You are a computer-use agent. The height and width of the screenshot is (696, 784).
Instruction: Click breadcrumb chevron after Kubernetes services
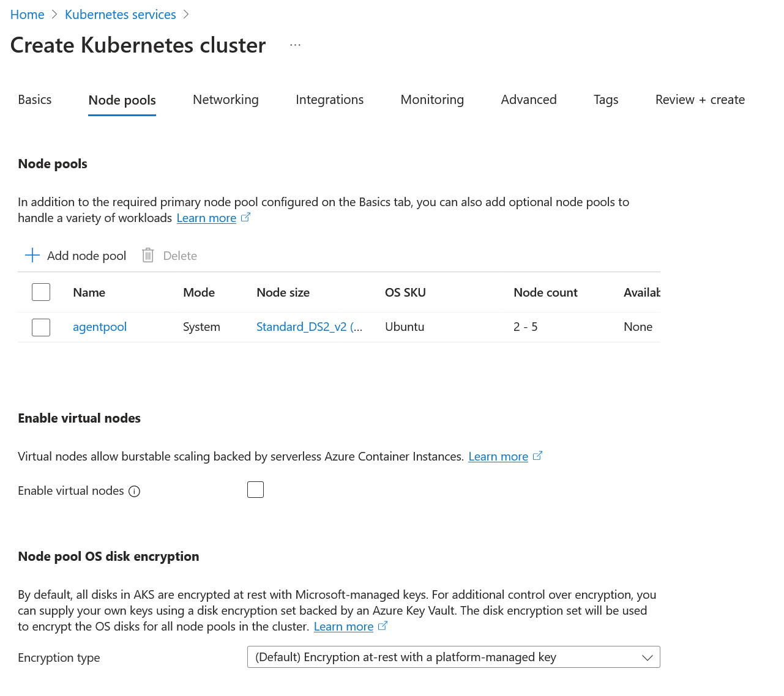(186, 15)
